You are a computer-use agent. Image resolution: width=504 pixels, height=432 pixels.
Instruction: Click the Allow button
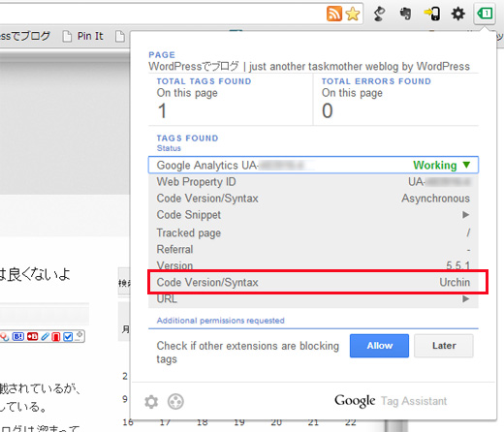tap(379, 346)
